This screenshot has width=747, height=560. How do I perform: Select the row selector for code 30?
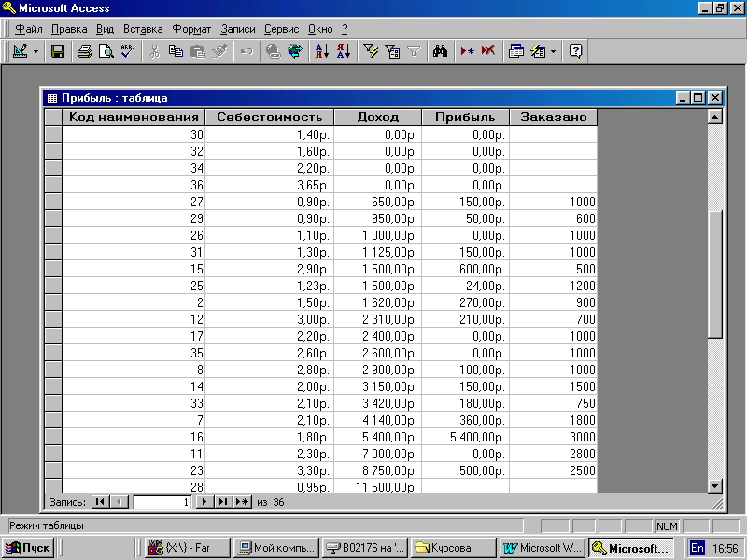[53, 134]
